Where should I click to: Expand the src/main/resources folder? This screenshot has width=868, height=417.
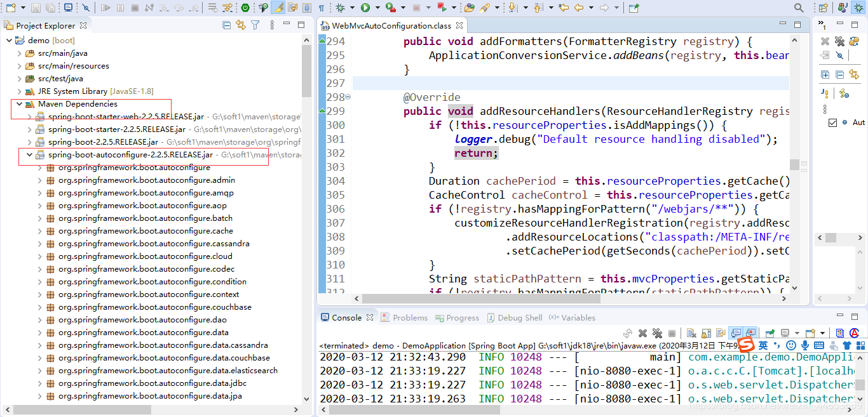pyautogui.click(x=20, y=65)
